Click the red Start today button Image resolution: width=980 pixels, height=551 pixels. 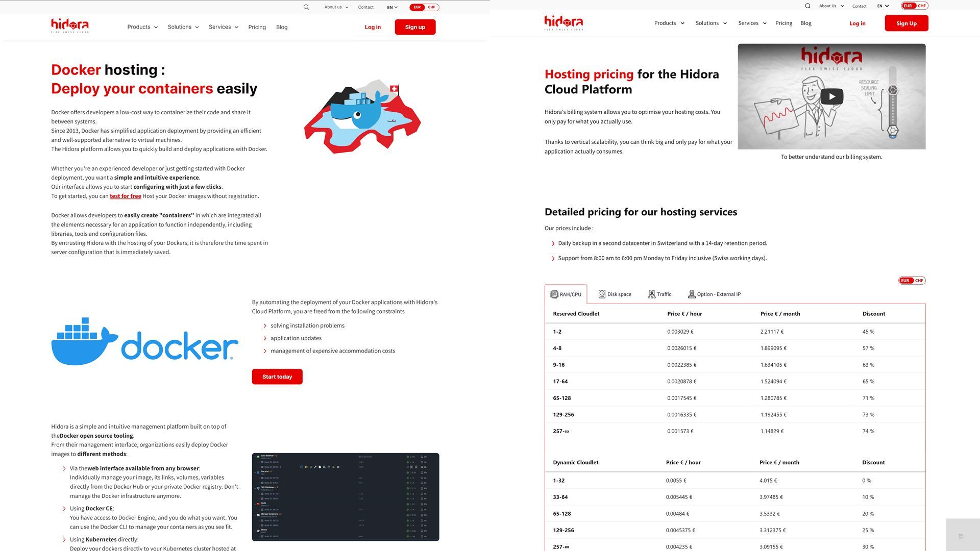click(277, 377)
